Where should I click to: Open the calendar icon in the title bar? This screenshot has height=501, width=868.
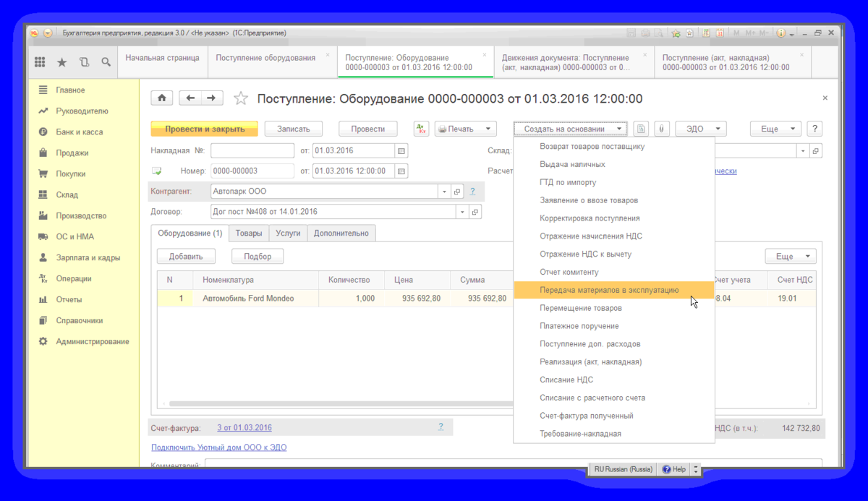[x=720, y=33]
